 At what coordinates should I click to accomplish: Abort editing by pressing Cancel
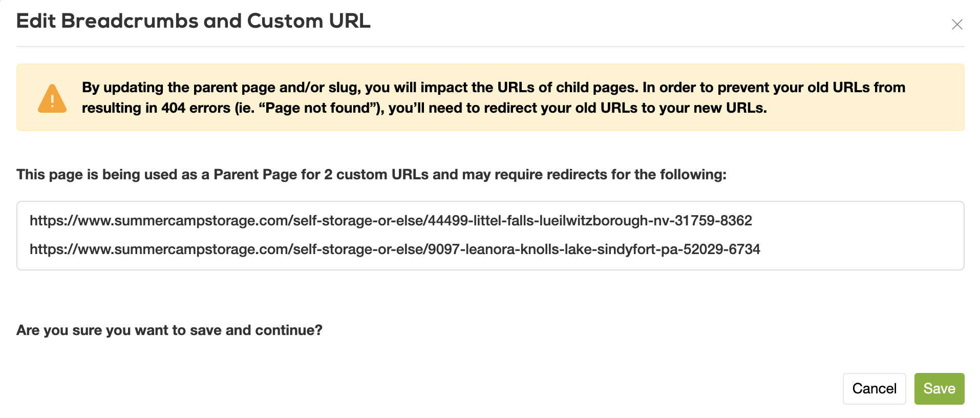[874, 388]
